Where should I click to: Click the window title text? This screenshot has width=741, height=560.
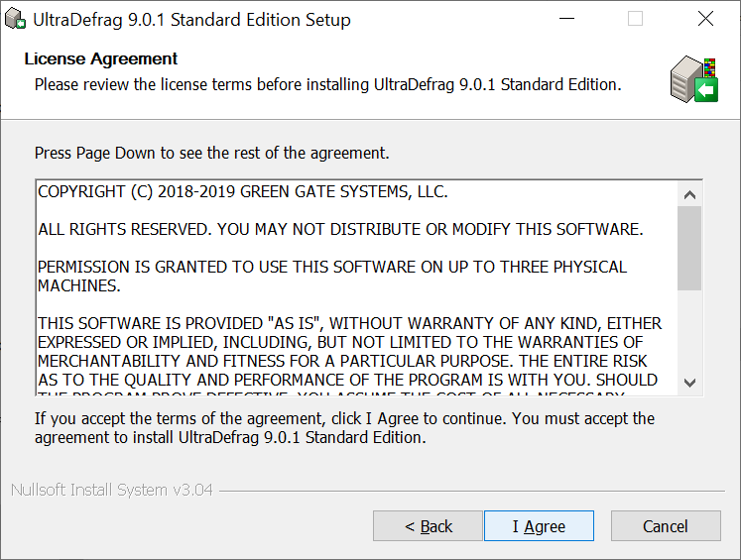(191, 20)
